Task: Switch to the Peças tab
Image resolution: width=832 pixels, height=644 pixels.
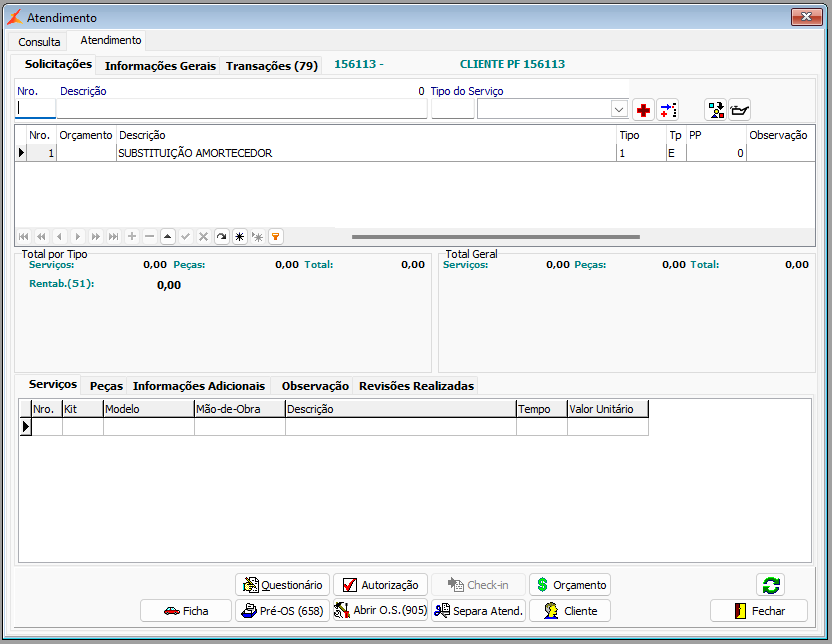Action: tap(106, 386)
